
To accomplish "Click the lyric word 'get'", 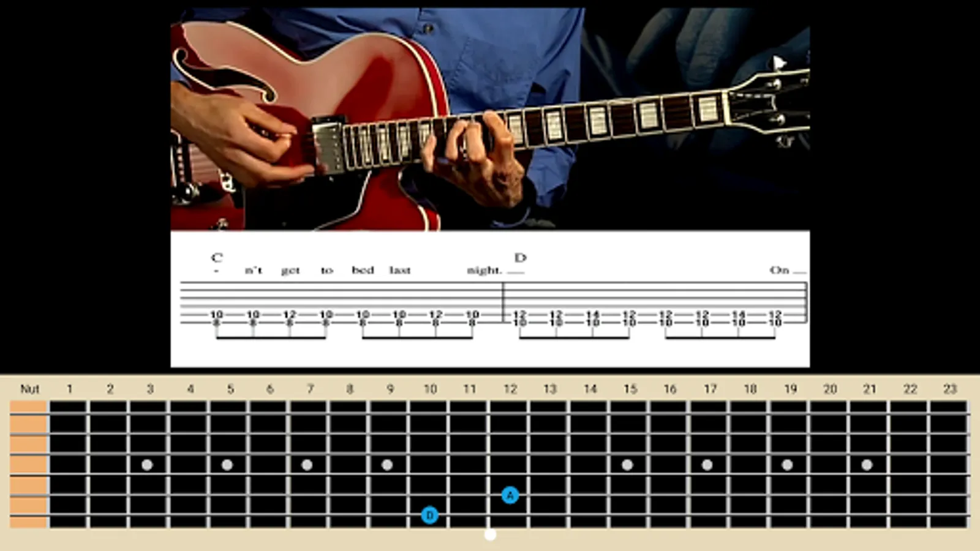I will coord(290,271).
